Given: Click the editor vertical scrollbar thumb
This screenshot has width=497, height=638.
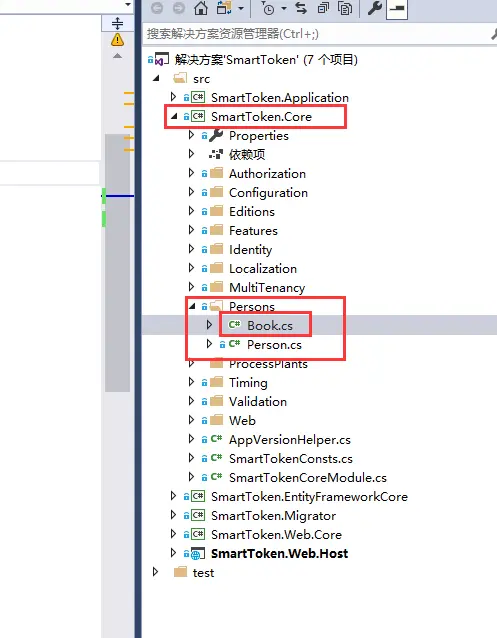Looking at the screenshot, I should 117,263.
